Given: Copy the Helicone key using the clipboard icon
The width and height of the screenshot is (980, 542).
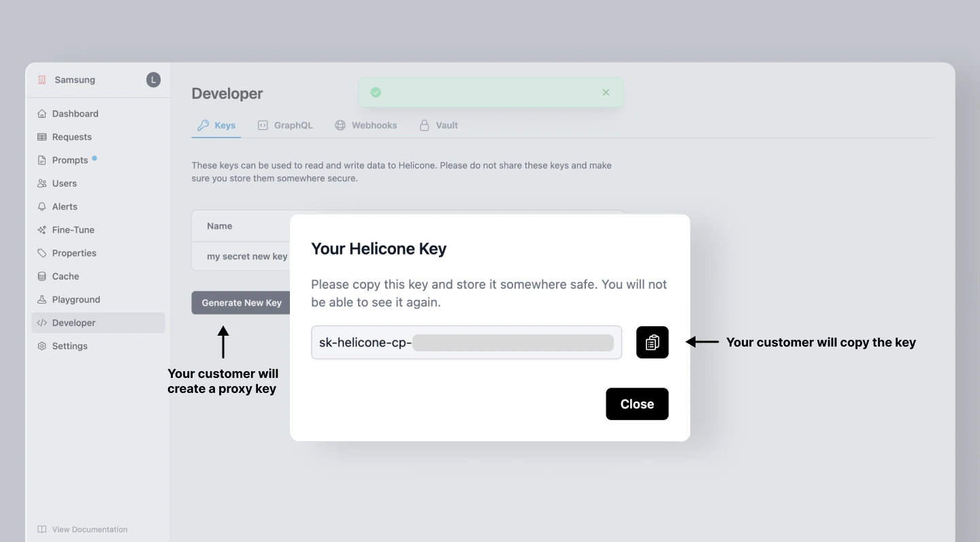Looking at the screenshot, I should pyautogui.click(x=651, y=342).
